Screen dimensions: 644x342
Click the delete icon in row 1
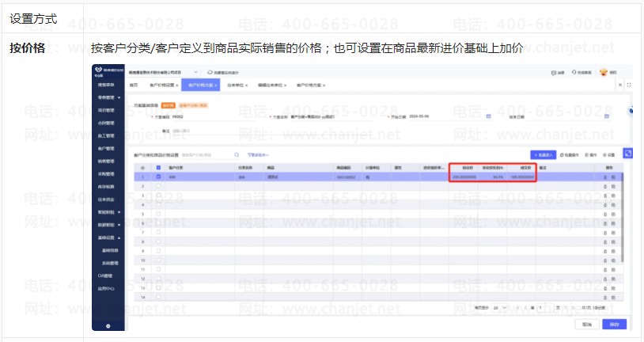pyautogui.click(x=605, y=177)
